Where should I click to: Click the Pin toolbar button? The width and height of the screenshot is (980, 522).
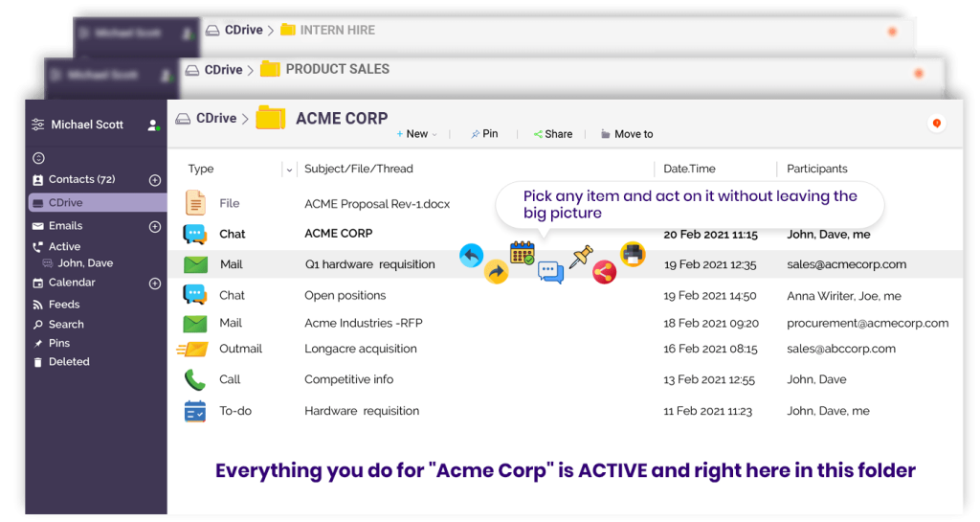tap(484, 134)
